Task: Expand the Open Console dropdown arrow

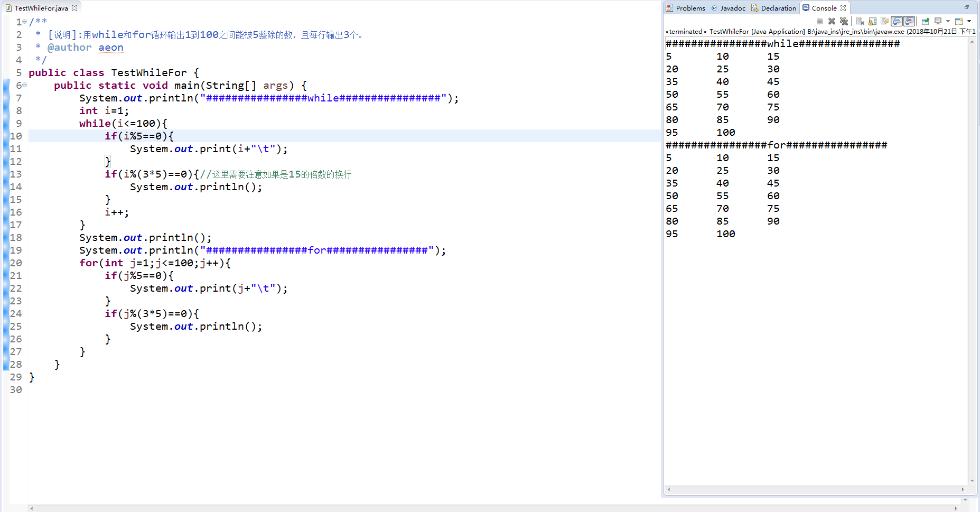Action: (x=969, y=21)
